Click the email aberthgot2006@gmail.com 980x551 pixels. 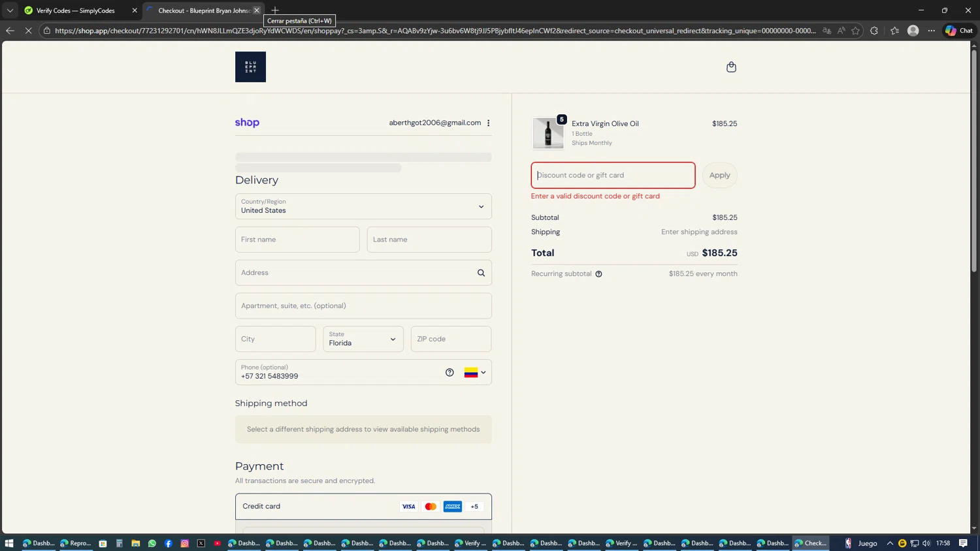coord(435,123)
